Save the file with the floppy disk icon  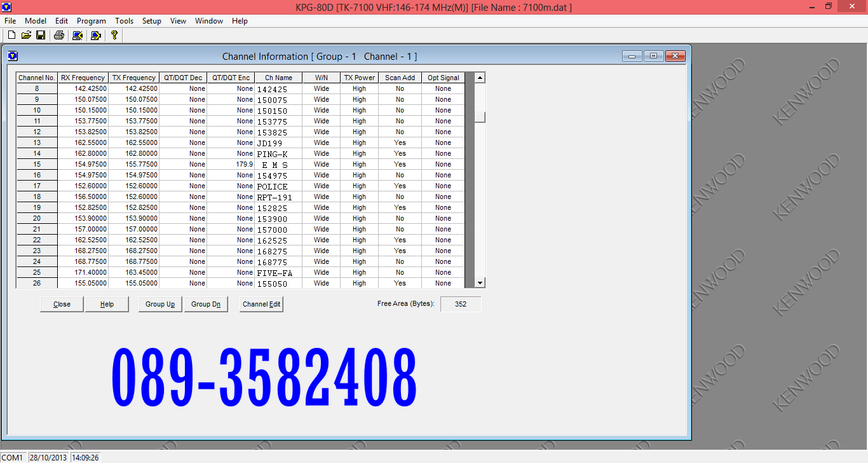[x=41, y=35]
